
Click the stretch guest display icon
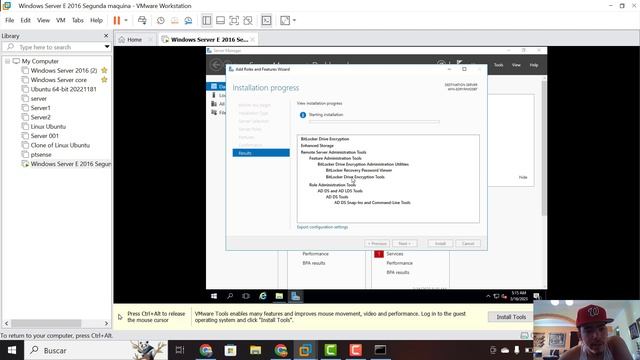(x=285, y=20)
